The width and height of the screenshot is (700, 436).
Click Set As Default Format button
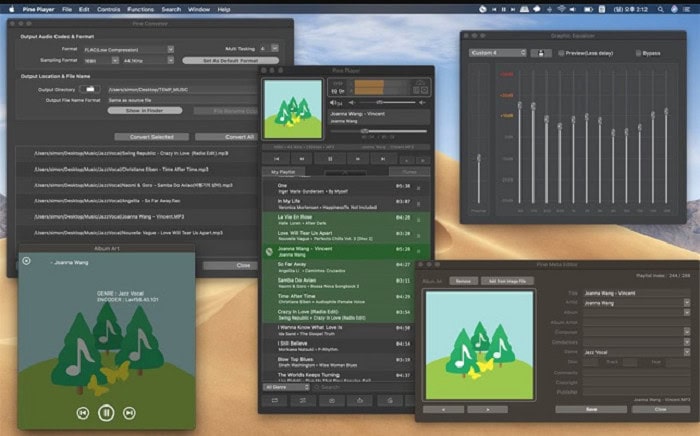pyautogui.click(x=230, y=60)
